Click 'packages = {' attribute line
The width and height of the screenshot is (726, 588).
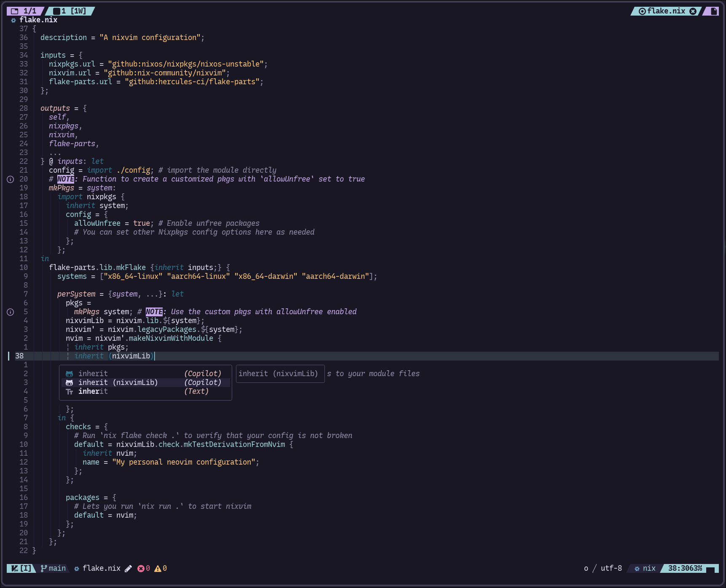[91, 497]
